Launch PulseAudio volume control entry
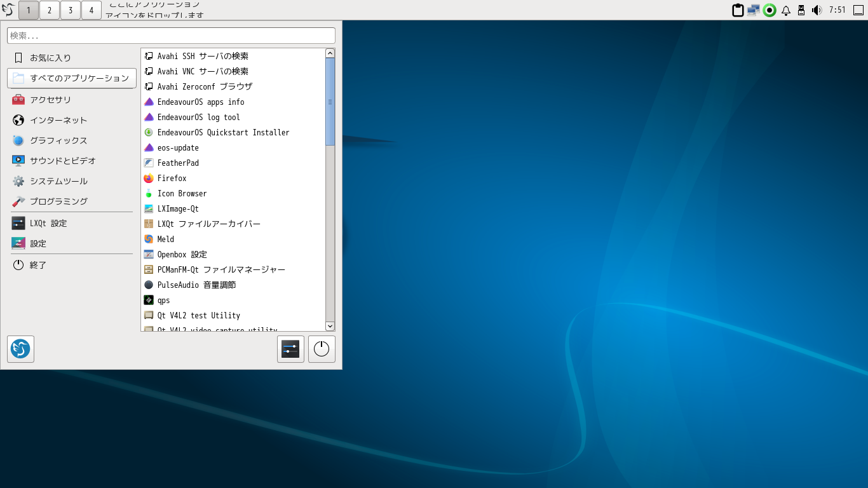The image size is (868, 488). (x=196, y=285)
